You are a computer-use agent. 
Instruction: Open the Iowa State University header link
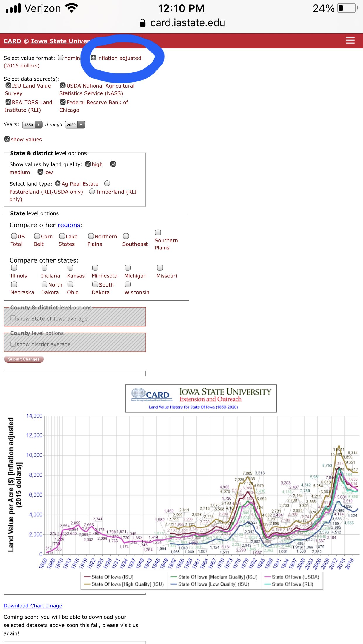(x=60, y=41)
